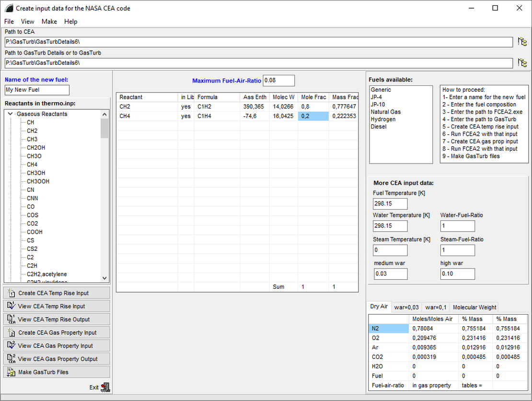This screenshot has width=532, height=401.
Task: Click the browse icon for Path to GasTurb
Action: coord(522,63)
